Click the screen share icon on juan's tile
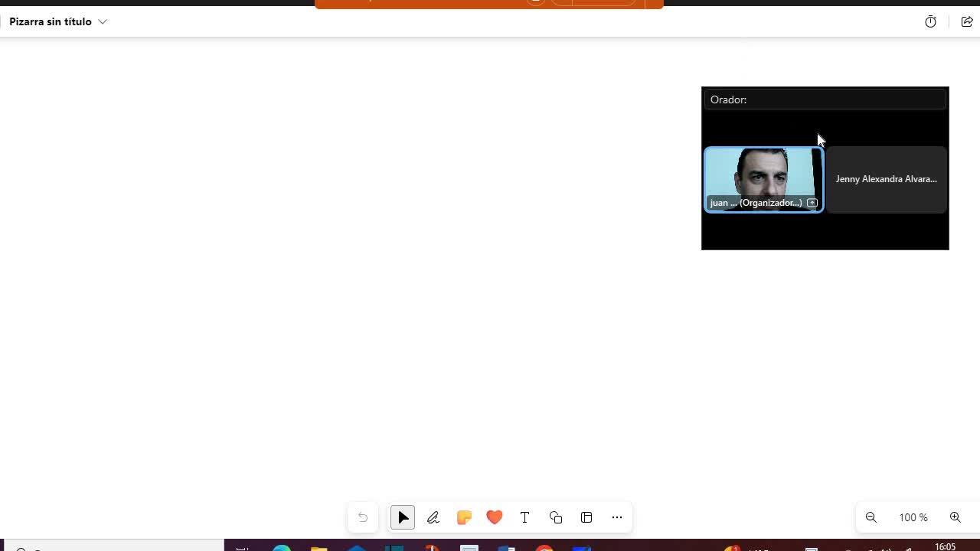This screenshot has width=980, height=551. pyautogui.click(x=812, y=203)
